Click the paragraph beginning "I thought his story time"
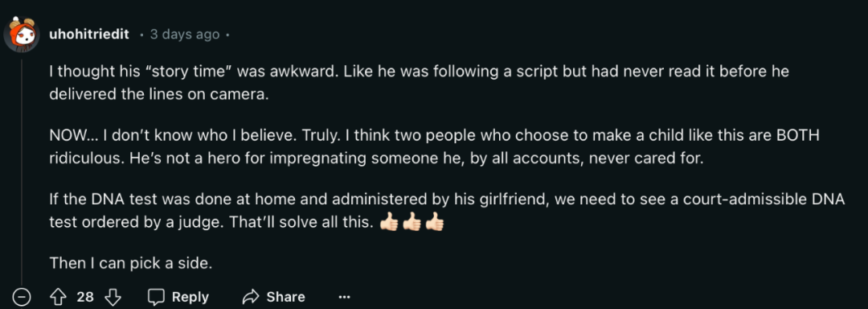Viewport: 868px width, 309px height. [419, 83]
